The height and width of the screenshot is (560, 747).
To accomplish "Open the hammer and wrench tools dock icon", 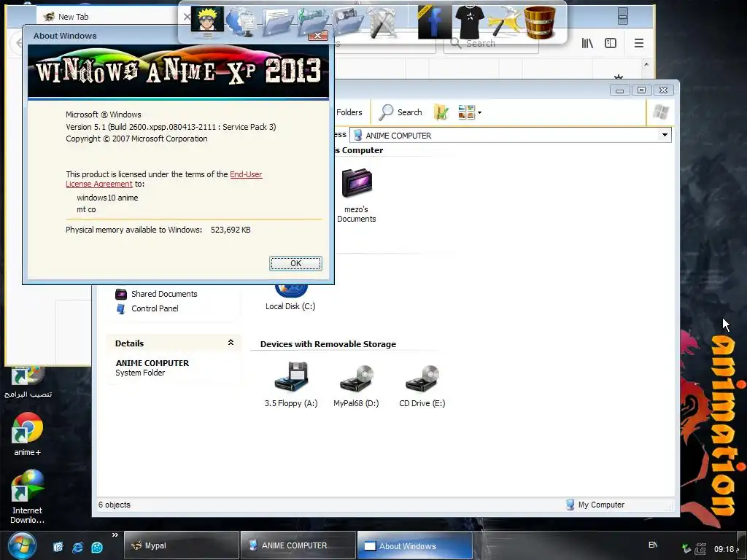I will (382, 22).
